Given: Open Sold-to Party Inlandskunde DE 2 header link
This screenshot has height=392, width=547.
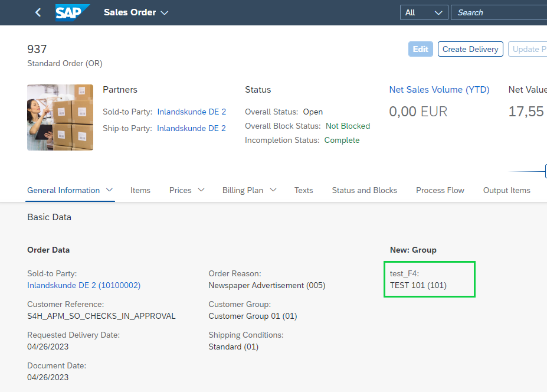Looking at the screenshot, I should pyautogui.click(x=192, y=112).
